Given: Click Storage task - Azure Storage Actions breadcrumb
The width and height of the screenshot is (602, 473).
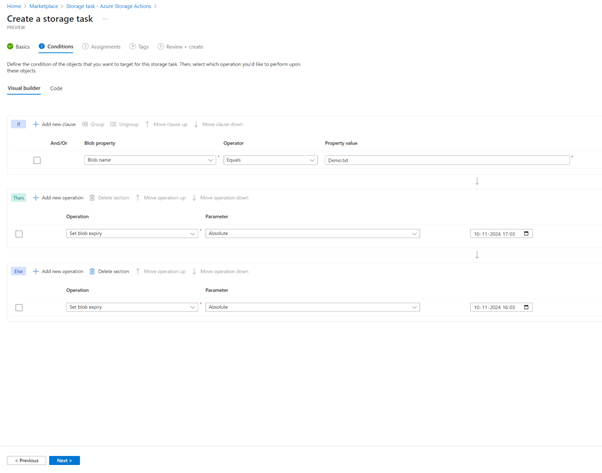Looking at the screenshot, I should coord(109,6).
